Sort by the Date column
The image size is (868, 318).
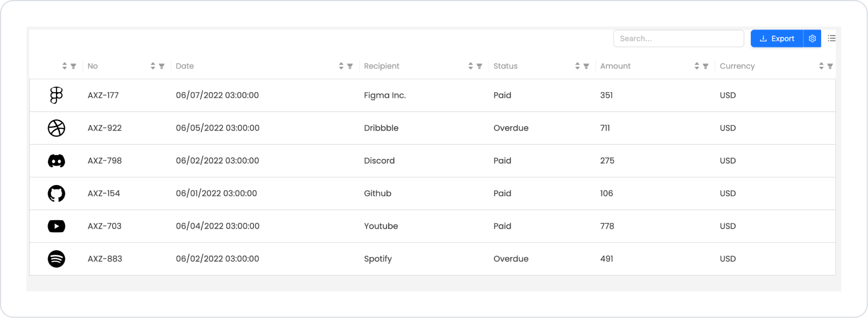tap(341, 66)
